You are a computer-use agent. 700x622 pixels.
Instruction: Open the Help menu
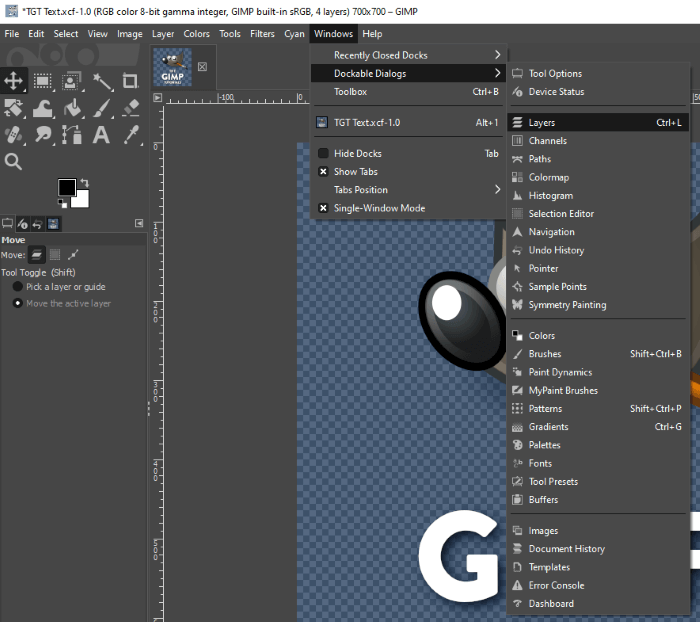pyautogui.click(x=372, y=34)
